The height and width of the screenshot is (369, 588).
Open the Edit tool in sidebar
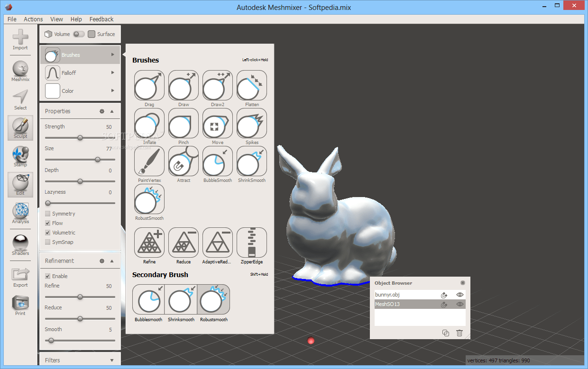[x=20, y=185]
